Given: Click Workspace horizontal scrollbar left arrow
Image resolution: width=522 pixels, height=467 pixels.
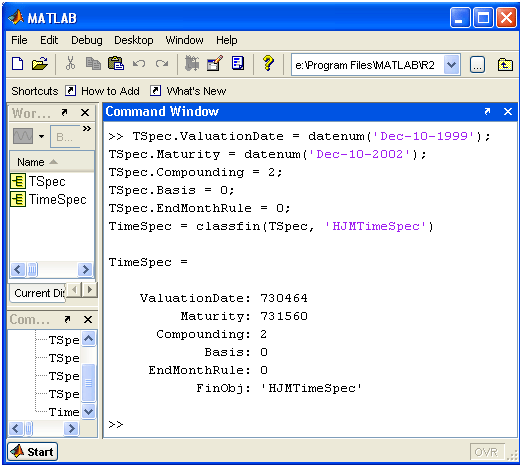Looking at the screenshot, I should coord(18,269).
